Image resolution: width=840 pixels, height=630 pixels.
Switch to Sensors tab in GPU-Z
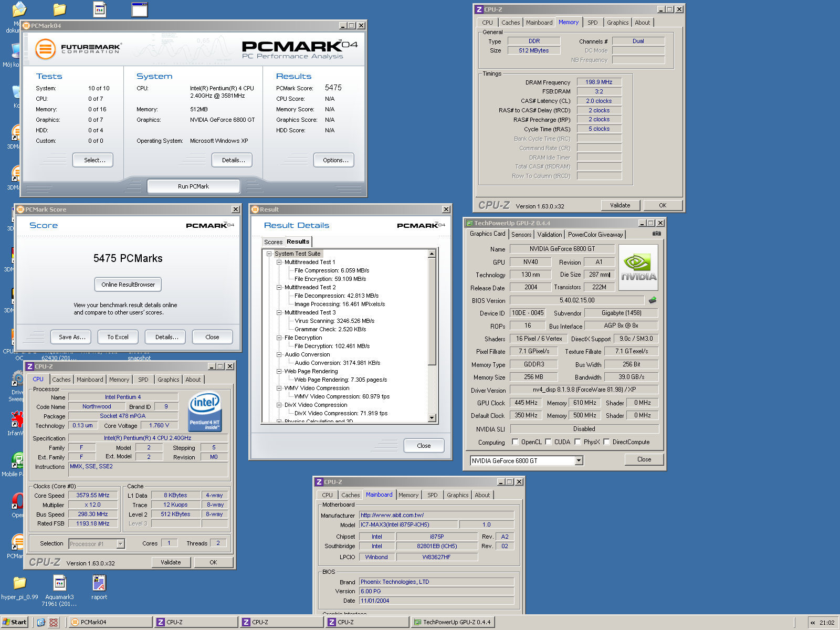point(521,235)
